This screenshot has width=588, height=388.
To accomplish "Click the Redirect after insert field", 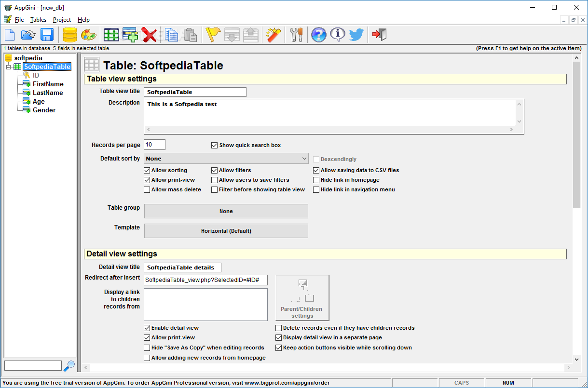I will (205, 280).
